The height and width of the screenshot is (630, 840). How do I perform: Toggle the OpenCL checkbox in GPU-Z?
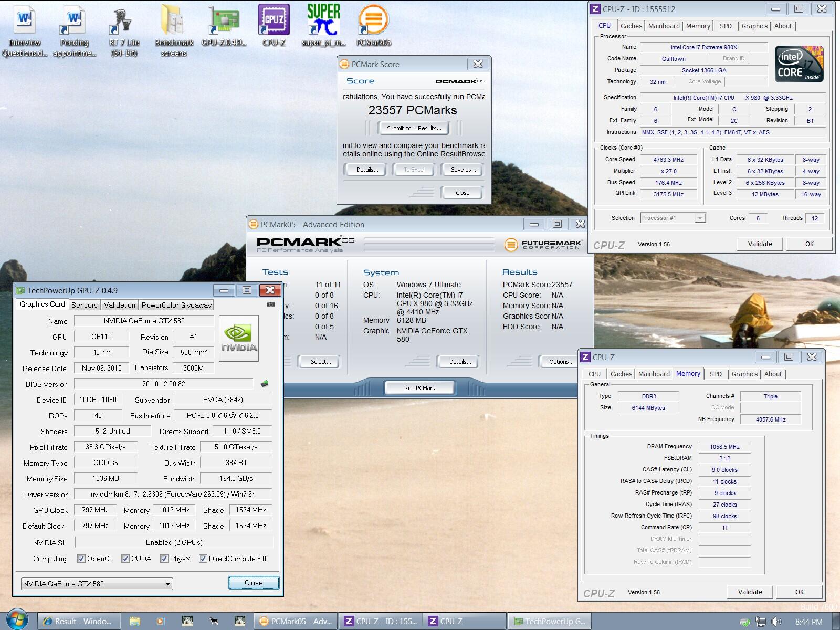click(x=81, y=559)
